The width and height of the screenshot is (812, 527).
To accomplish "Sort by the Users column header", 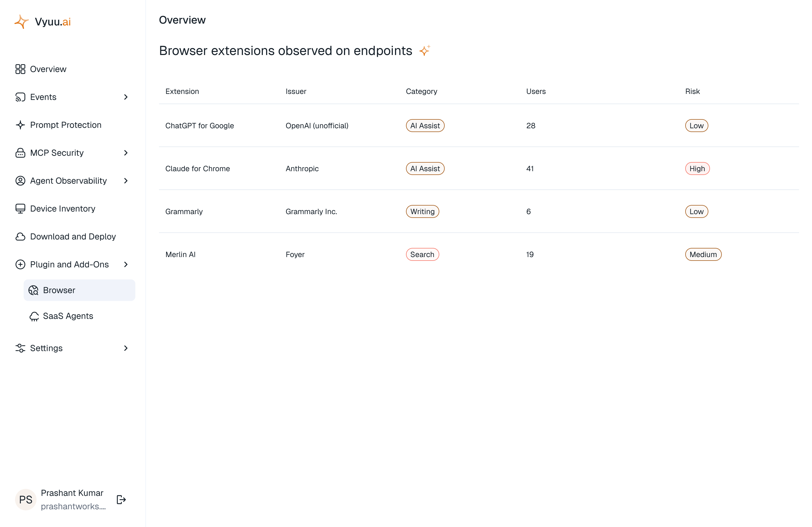I will tap(536, 91).
